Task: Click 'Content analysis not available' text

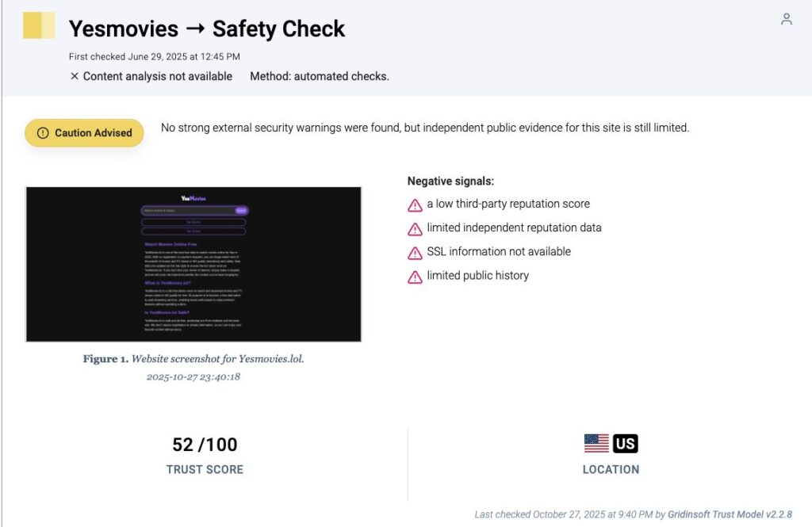Action: [x=158, y=77]
